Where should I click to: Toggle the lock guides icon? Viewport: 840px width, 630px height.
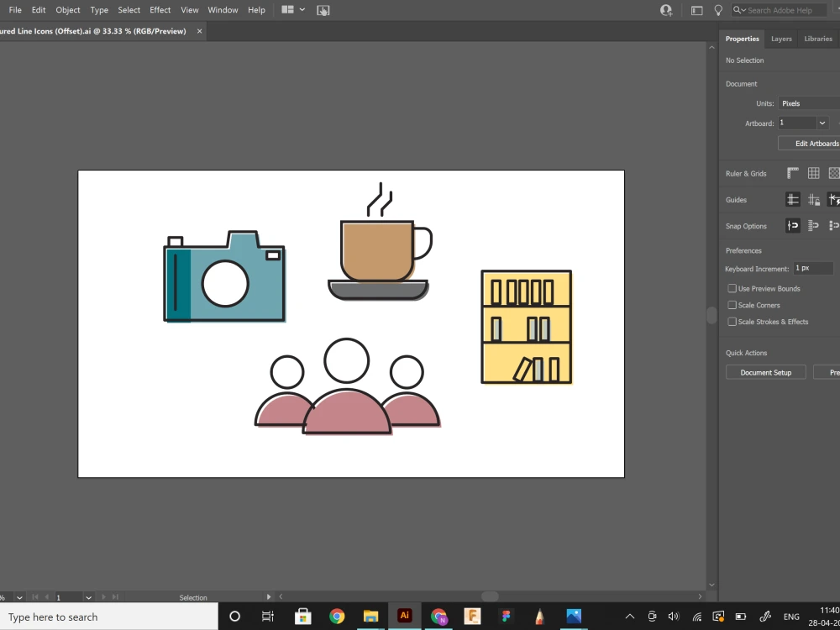[814, 200]
